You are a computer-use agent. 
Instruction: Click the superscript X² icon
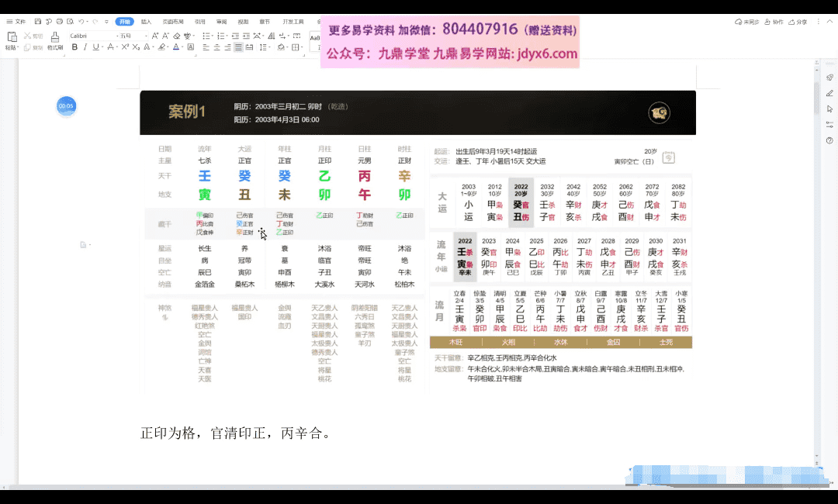[123, 47]
